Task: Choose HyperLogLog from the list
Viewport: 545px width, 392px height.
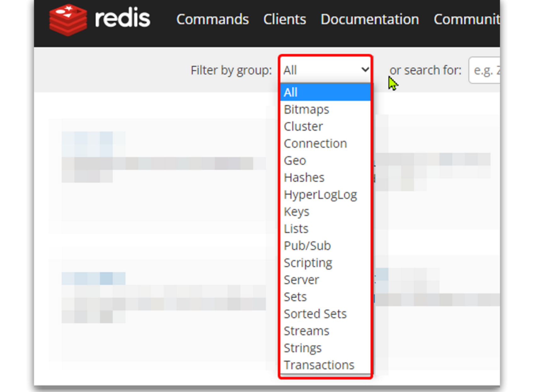Action: click(x=326, y=195)
